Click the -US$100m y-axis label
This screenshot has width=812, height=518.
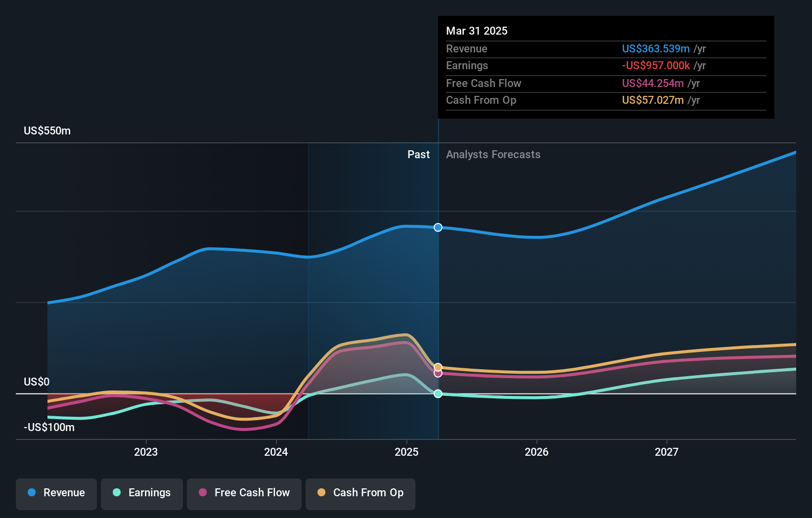click(x=49, y=428)
